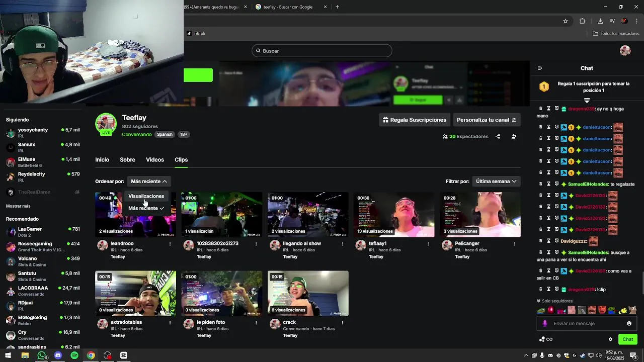Open the options menu for the teflaay1 clip

pyautogui.click(x=428, y=244)
